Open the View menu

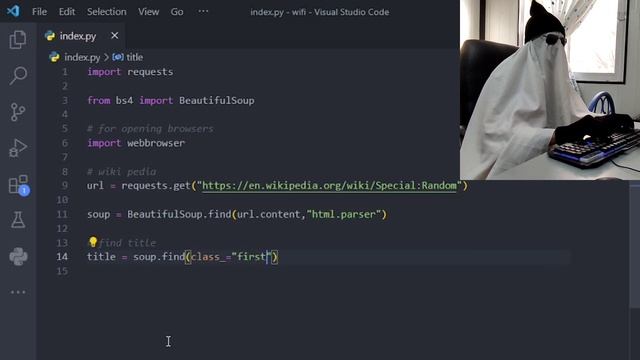148,12
